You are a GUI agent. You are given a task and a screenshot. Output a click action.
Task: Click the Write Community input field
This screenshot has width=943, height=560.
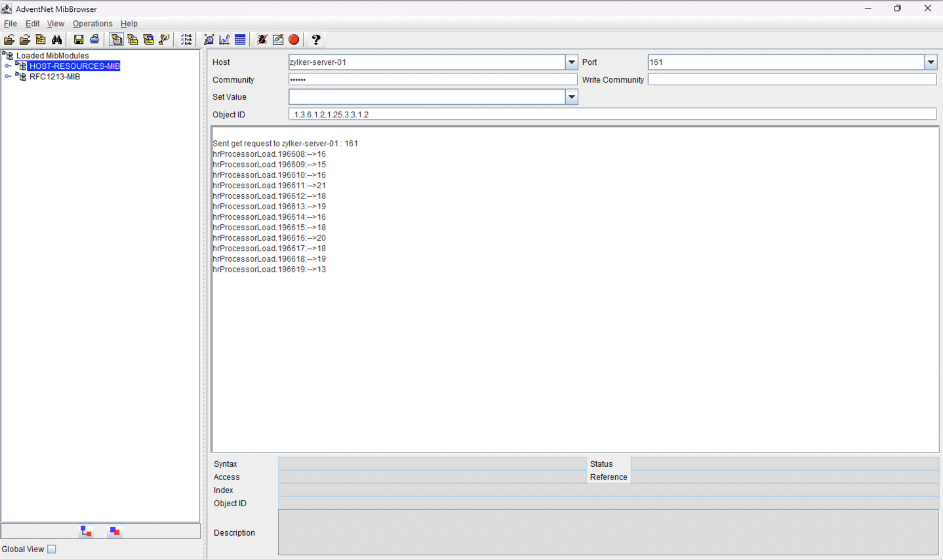792,79
